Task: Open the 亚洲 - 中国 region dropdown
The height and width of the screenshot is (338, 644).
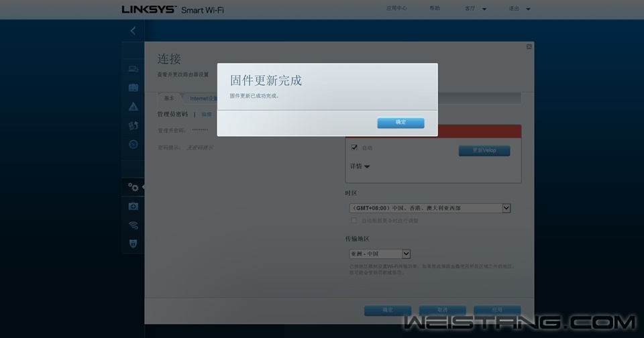Action: coord(380,254)
